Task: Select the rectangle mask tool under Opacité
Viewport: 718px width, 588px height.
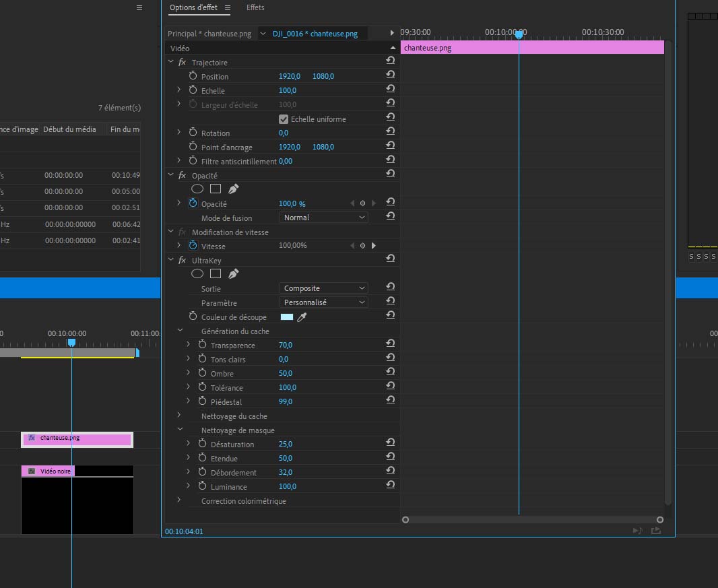Action: click(x=216, y=189)
